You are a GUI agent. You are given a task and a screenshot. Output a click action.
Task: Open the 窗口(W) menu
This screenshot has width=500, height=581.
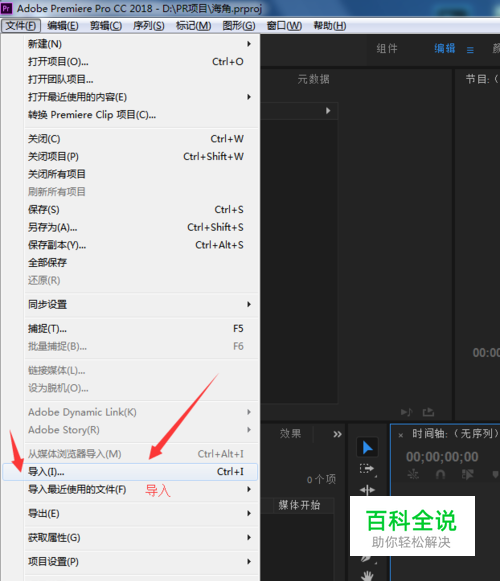pos(284,26)
